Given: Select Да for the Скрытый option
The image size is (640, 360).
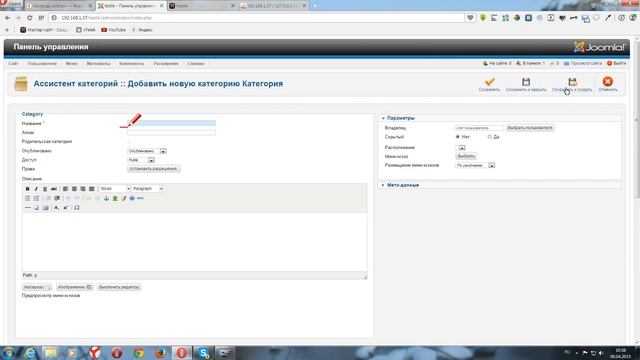Looking at the screenshot, I should (x=489, y=137).
